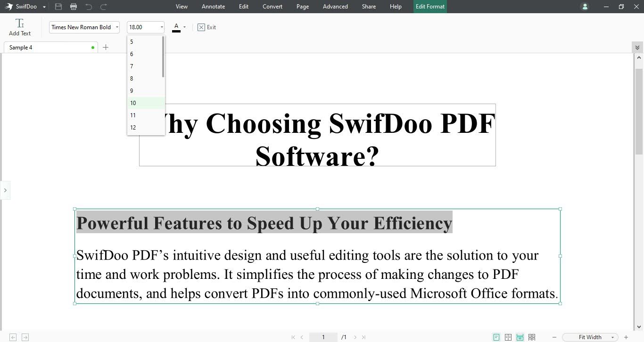Collapse the ribbon with double chevron

pyautogui.click(x=637, y=48)
